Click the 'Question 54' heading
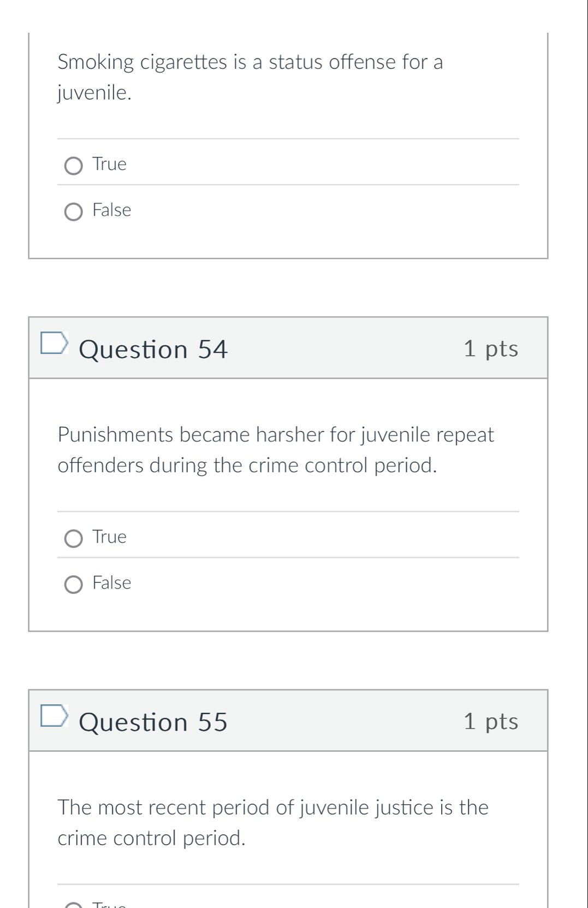This screenshot has height=908, width=588. pyautogui.click(x=153, y=349)
